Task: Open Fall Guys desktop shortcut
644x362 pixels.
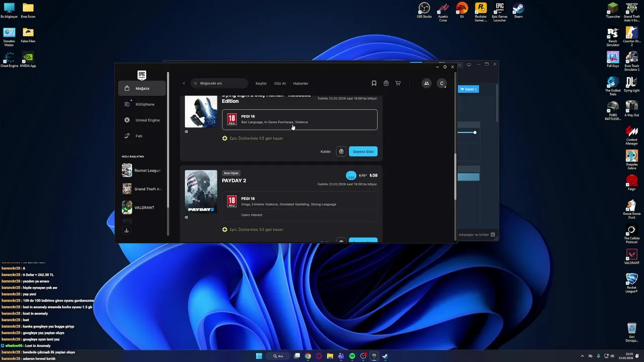Action: pos(613,59)
